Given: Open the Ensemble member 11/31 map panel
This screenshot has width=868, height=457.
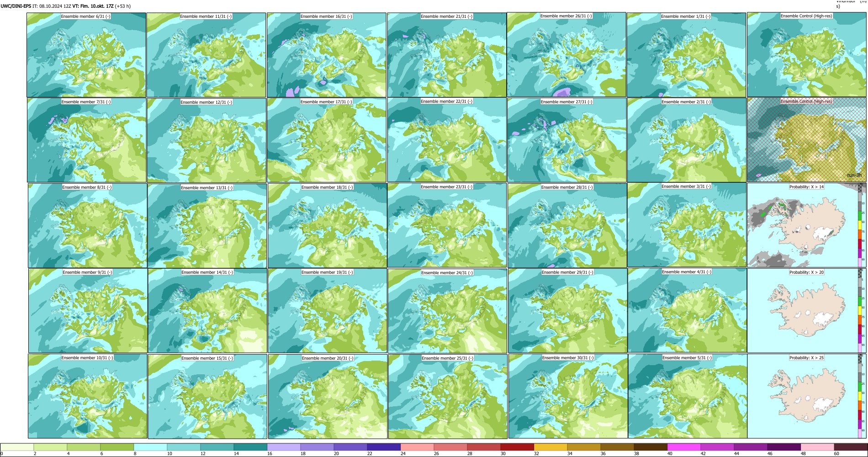Looking at the screenshot, I should pos(206,55).
